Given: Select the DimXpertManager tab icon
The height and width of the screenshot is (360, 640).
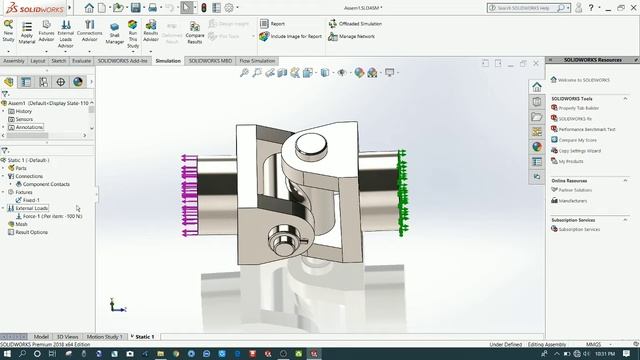Looking at the screenshot, I should [x=60, y=82].
